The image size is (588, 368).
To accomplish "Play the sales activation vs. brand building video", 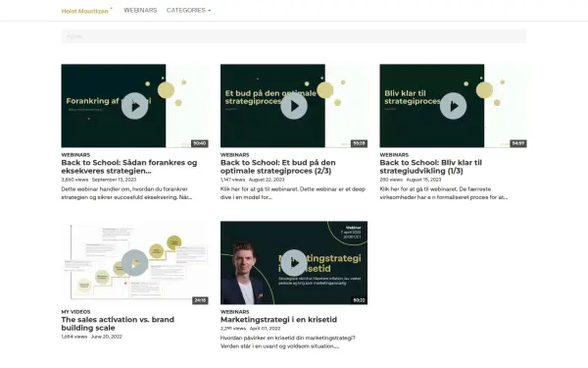I will pyautogui.click(x=134, y=263).
